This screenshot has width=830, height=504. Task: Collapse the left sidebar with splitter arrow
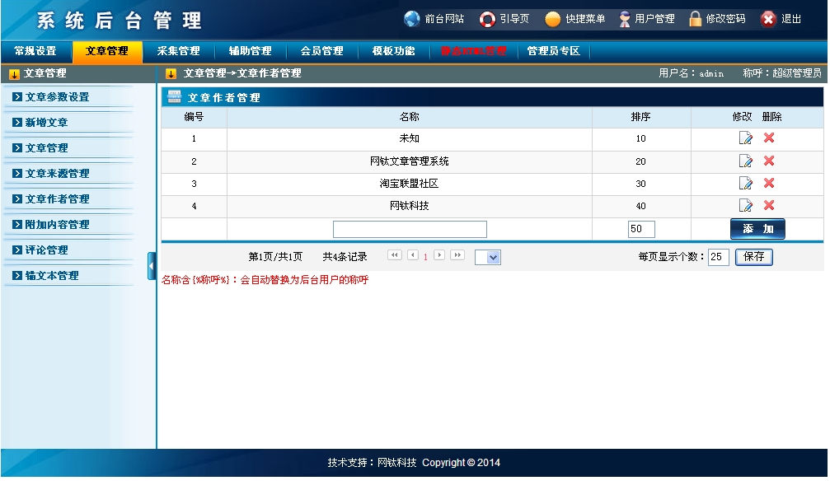click(152, 265)
